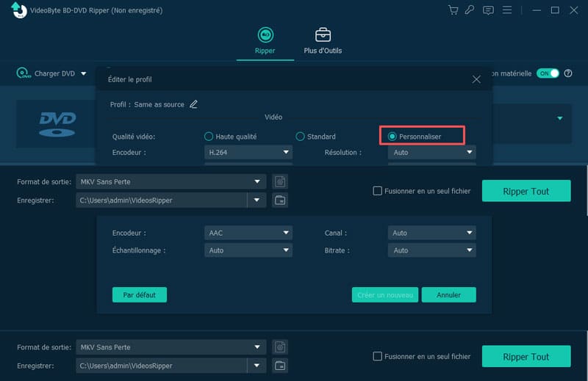The height and width of the screenshot is (381, 588).
Task: Click the DVD disc thumbnail
Action: tap(57, 123)
